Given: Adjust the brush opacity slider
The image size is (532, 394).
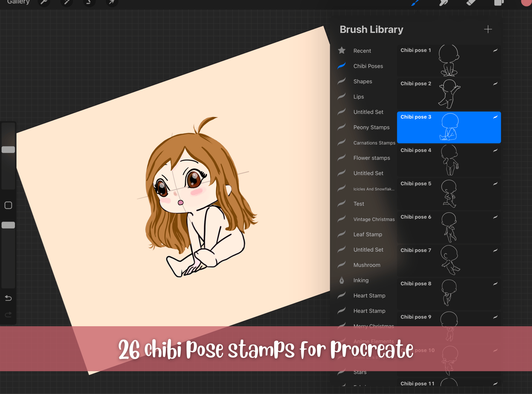Looking at the screenshot, I should tap(8, 225).
